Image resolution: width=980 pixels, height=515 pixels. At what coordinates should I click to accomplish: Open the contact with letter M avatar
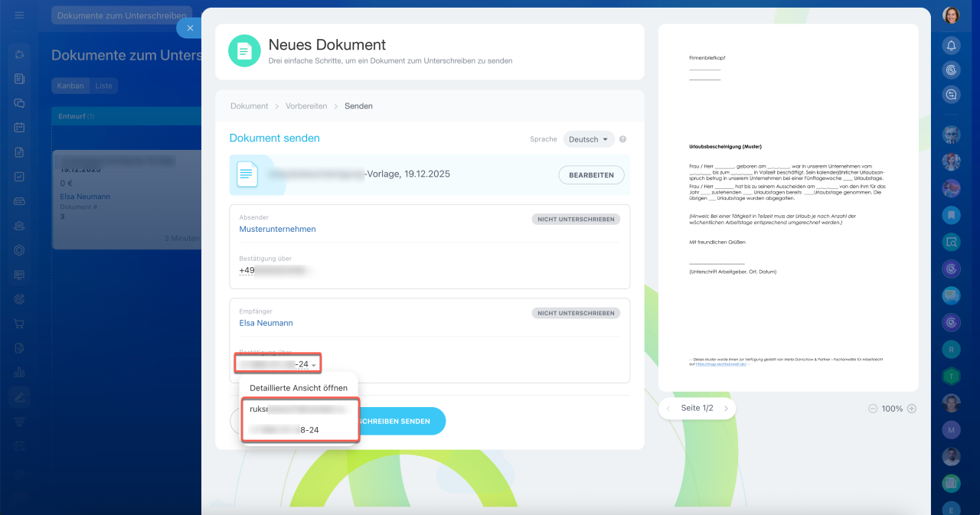click(x=951, y=429)
